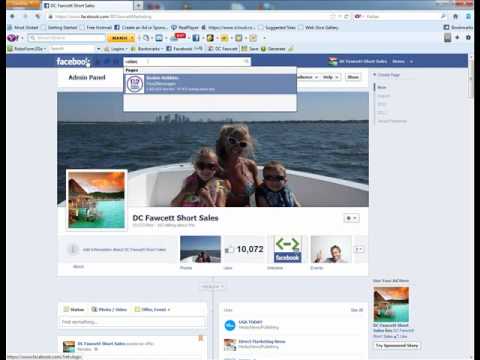
Task: Click the browser back button
Action: pos(13,16)
